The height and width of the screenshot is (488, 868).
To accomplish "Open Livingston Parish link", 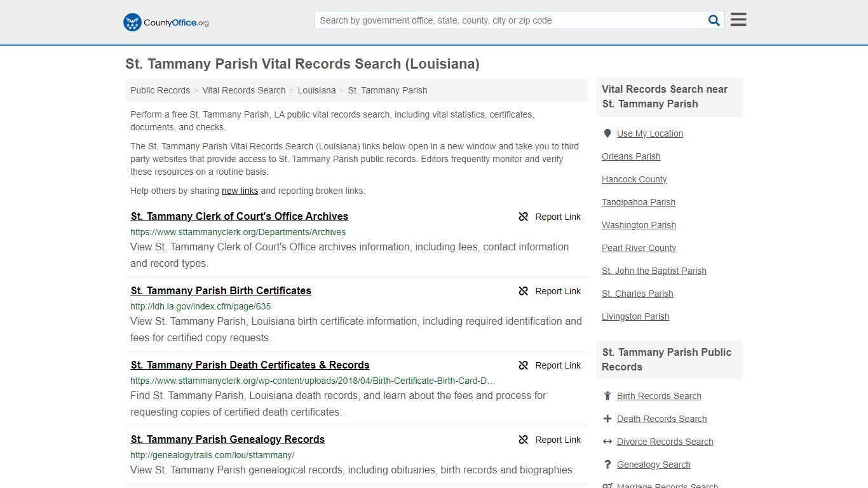I will point(635,316).
